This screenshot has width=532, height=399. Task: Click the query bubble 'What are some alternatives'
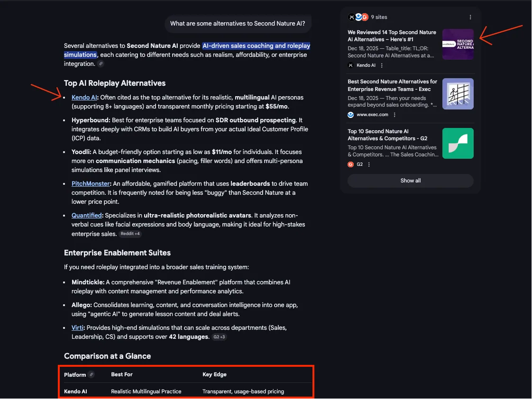point(238,24)
